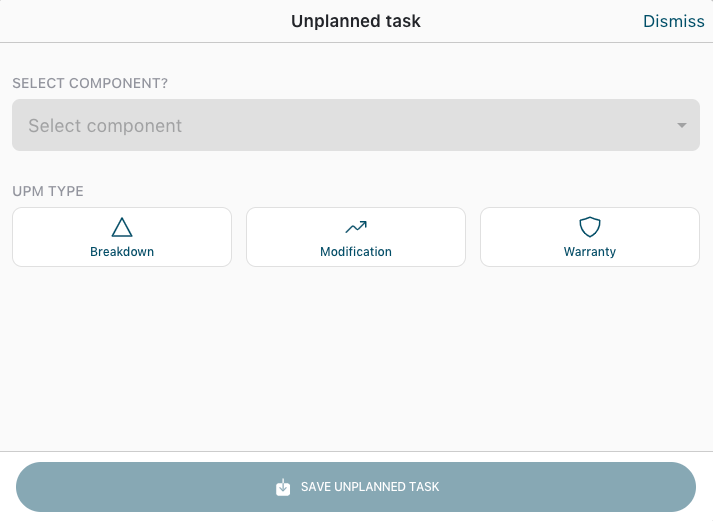The height and width of the screenshot is (521, 713).
Task: Click the "Unplanned task" dialog title
Action: [x=356, y=21]
